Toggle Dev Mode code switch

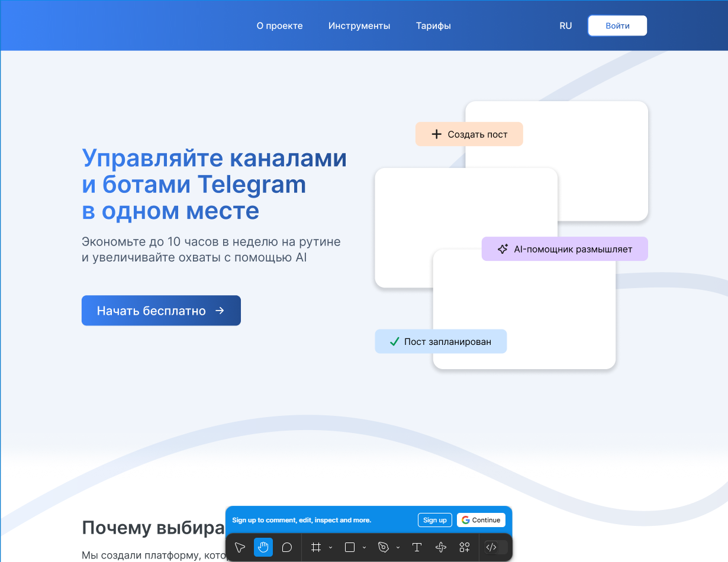click(x=495, y=547)
